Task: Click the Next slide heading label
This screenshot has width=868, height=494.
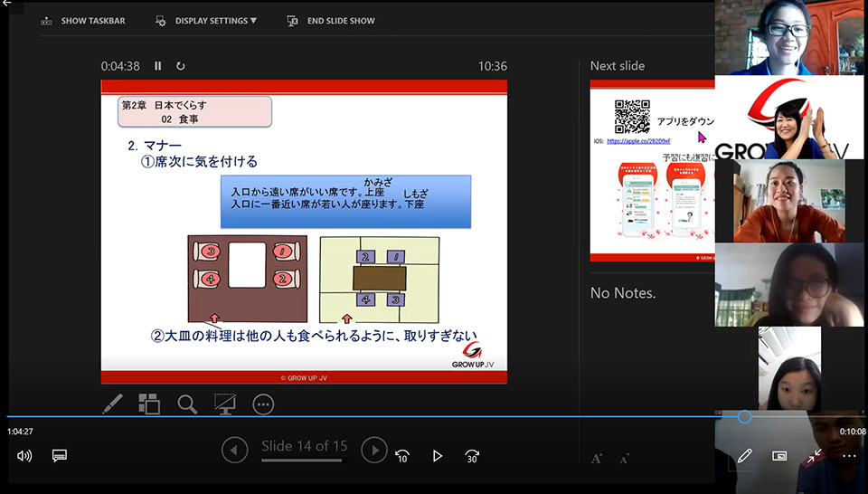Action: [x=618, y=66]
